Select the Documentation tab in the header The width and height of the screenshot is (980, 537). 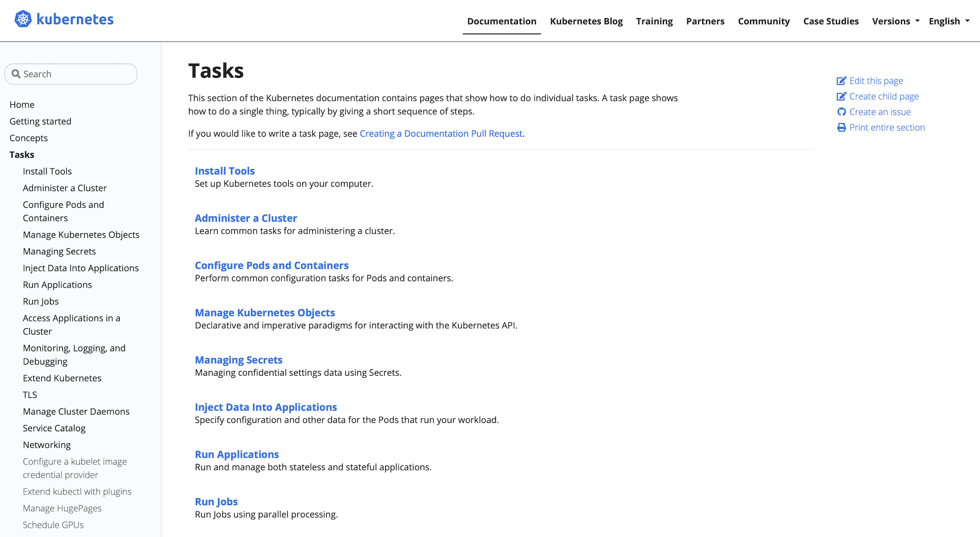501,21
